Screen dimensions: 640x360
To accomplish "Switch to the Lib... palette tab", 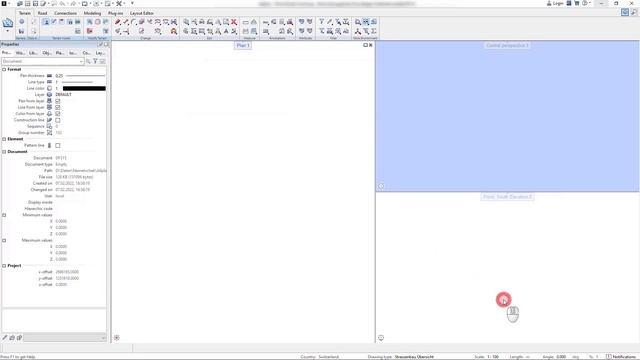I will tap(33, 53).
